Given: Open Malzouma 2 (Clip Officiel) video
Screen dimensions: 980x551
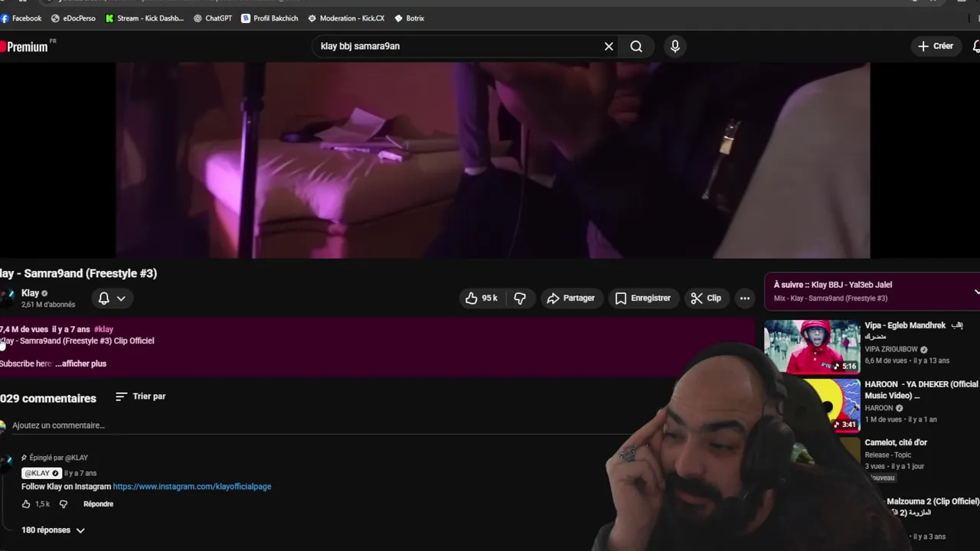Looking at the screenshot, I should 933,507.
